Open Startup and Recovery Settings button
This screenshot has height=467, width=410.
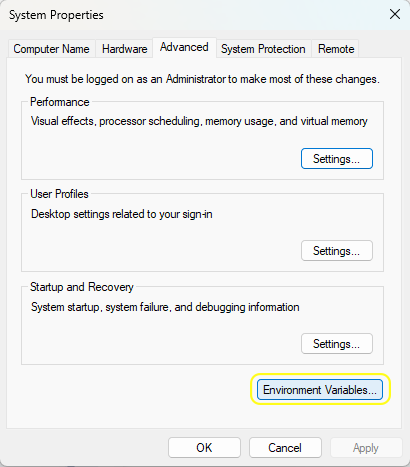point(337,344)
